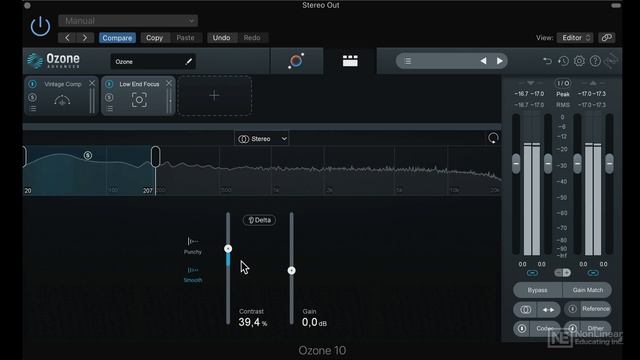The height and width of the screenshot is (360, 640).
Task: Open the View Editor dropdown
Action: (x=575, y=38)
